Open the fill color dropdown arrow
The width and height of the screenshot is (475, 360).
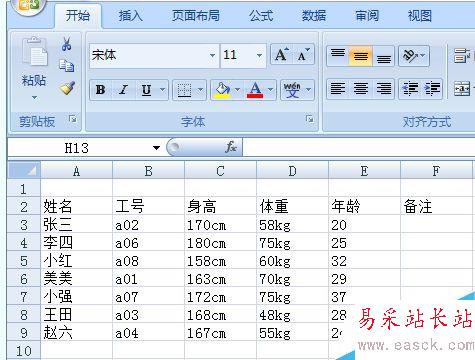coord(238,90)
